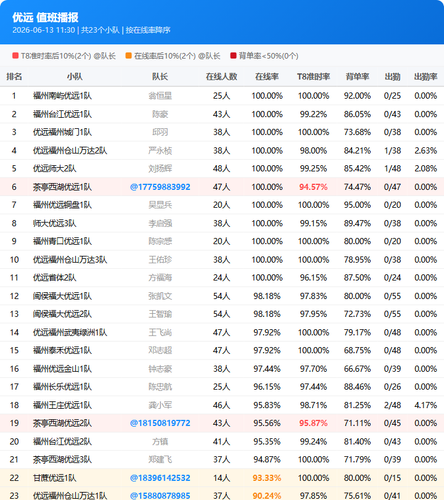Select team 优远师大2队
Screen dimensions: 444x500
point(54,169)
